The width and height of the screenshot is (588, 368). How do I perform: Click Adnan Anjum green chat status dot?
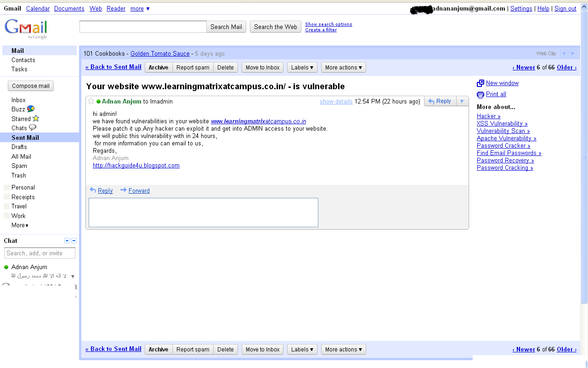6,267
